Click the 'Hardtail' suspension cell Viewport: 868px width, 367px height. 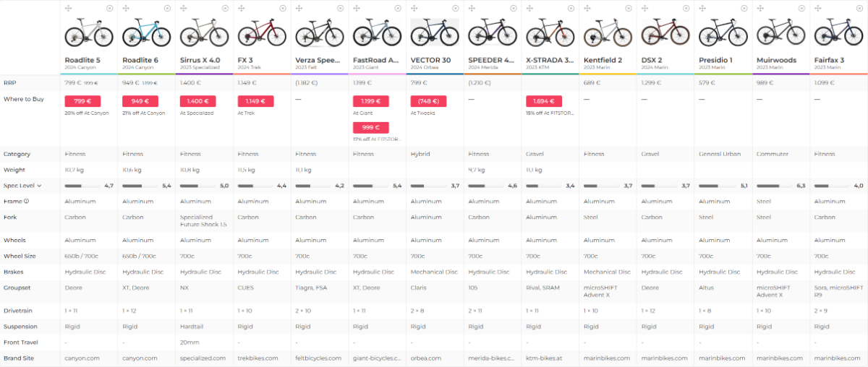click(191, 327)
